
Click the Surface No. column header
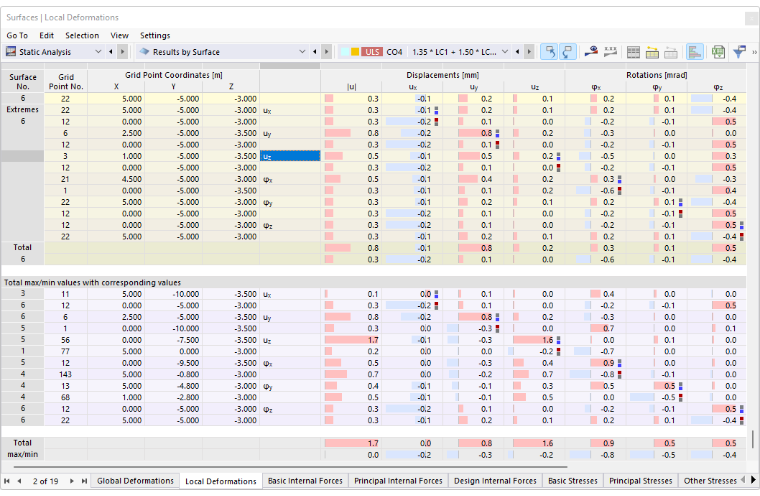point(23,81)
